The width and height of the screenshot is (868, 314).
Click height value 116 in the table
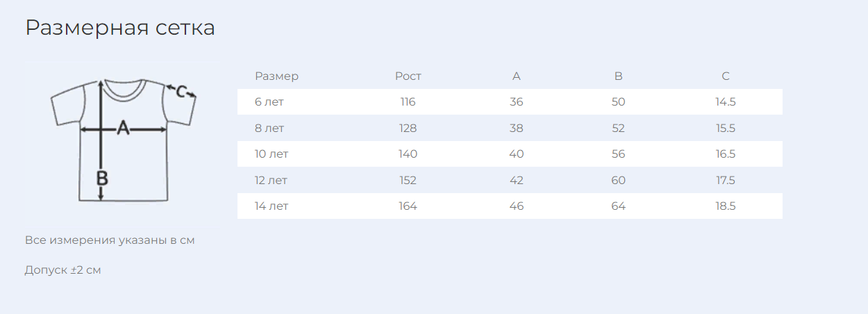(x=408, y=102)
